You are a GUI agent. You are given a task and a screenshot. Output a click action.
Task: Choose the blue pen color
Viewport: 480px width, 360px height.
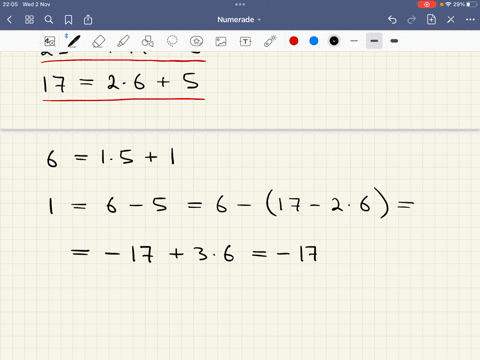[x=314, y=41]
